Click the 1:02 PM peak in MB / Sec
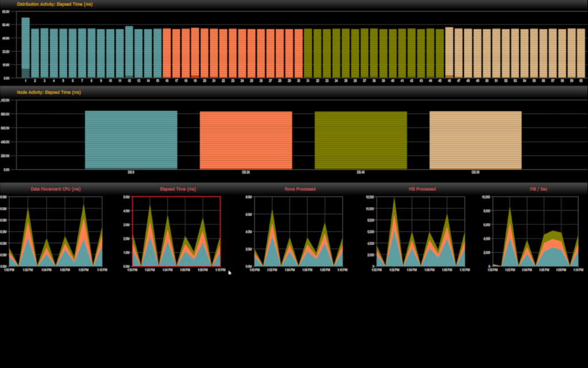The height and width of the screenshot is (368, 588). tap(509, 208)
